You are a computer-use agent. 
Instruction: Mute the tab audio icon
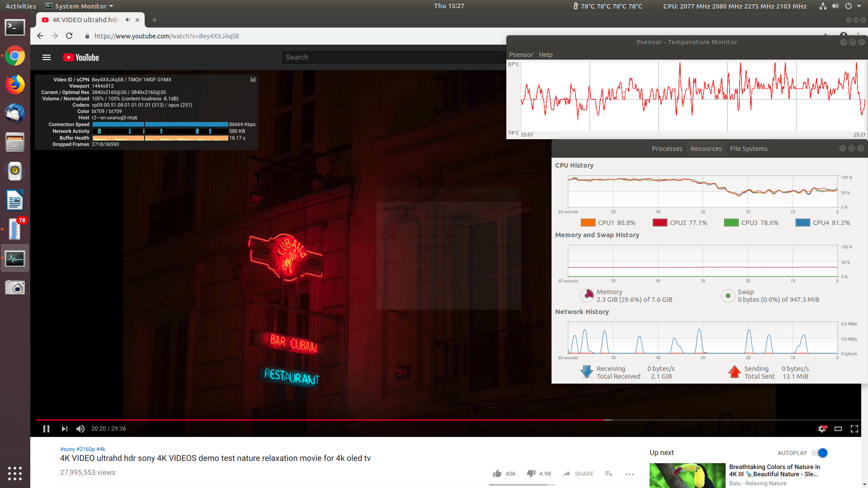(128, 20)
